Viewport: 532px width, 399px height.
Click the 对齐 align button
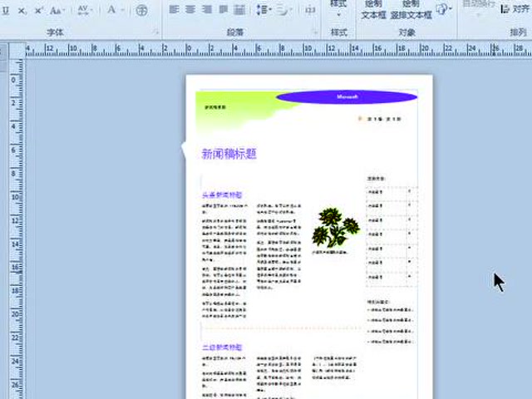click(x=515, y=9)
